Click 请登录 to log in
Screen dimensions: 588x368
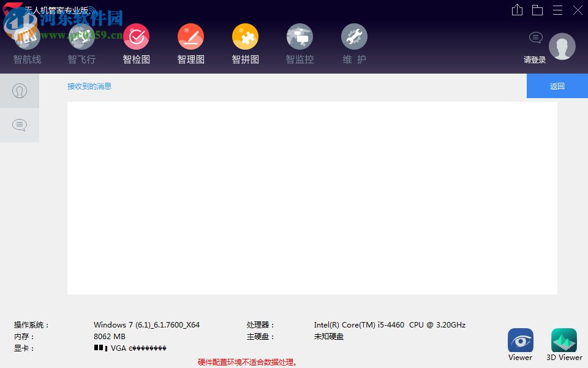tap(533, 59)
